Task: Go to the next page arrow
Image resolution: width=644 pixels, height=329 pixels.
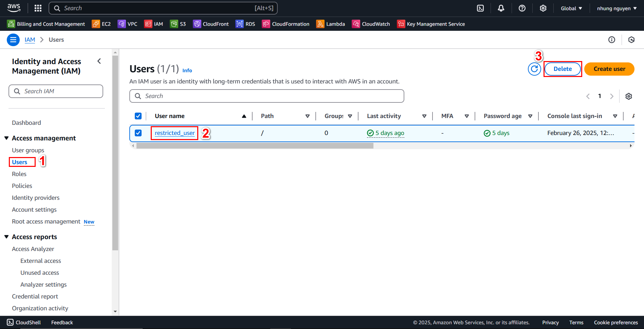Action: point(612,96)
